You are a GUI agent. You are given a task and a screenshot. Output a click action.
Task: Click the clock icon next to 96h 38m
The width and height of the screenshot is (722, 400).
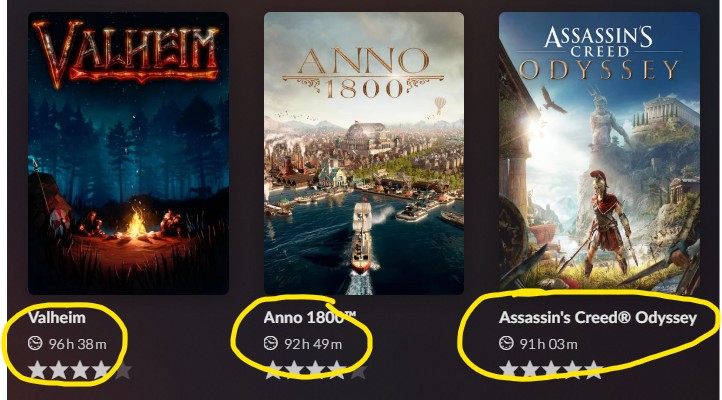35,343
